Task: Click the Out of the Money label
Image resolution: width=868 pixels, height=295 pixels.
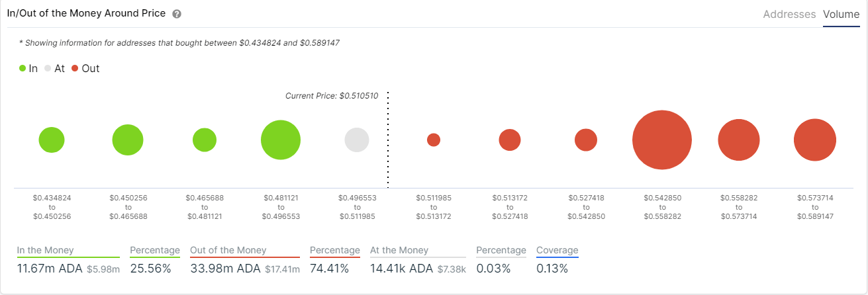Action: tap(228, 251)
